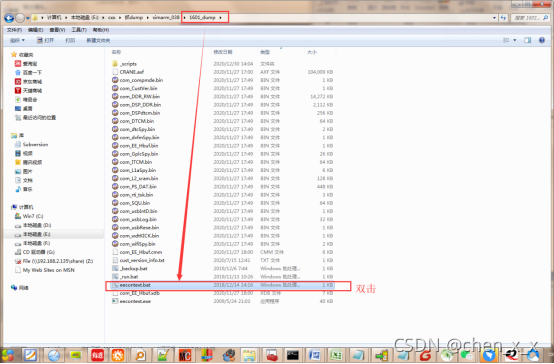This screenshot has height=364, width=554.
Task: Select 最近访问的位置 in favorites
Action: click(39, 117)
